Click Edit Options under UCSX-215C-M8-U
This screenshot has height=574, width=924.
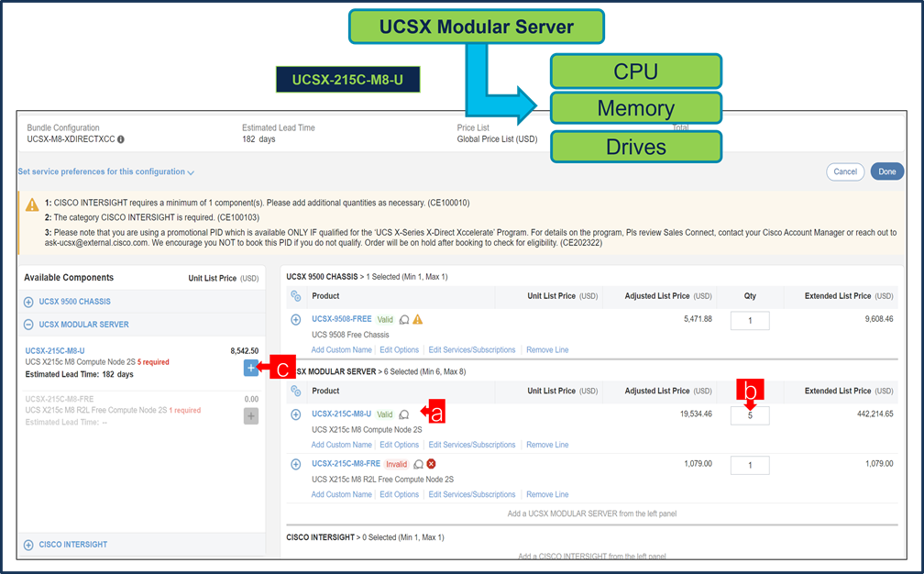pos(399,445)
